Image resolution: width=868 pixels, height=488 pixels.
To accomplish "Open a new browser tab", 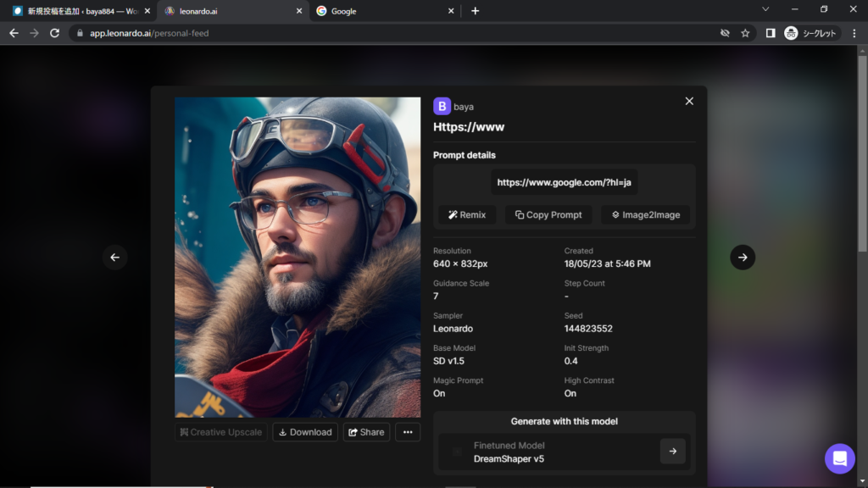I will (475, 11).
